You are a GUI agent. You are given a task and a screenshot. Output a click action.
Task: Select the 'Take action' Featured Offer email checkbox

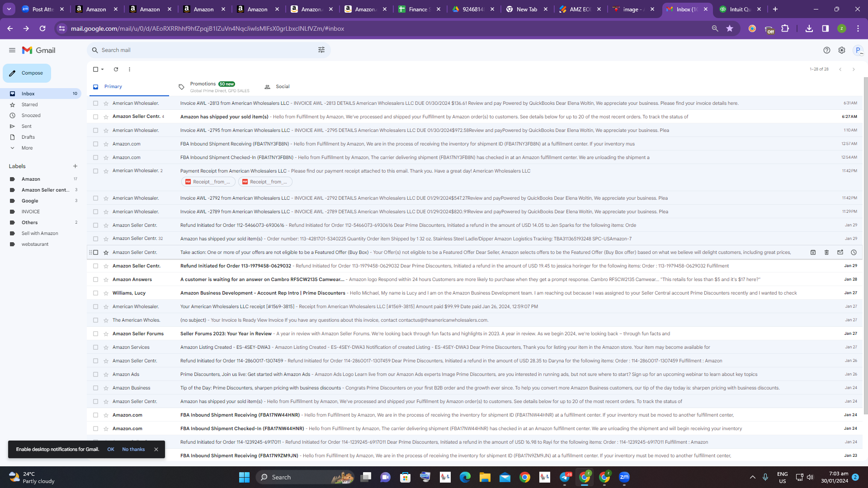(95, 252)
